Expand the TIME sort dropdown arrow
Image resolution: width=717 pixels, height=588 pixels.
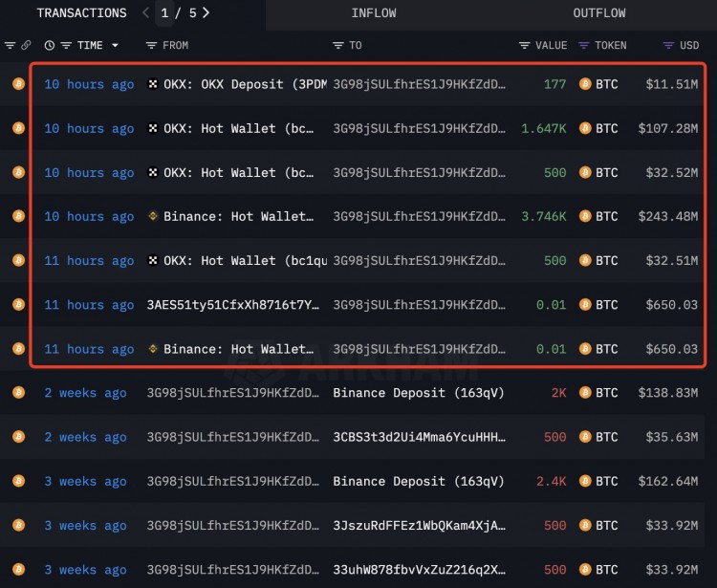point(116,45)
